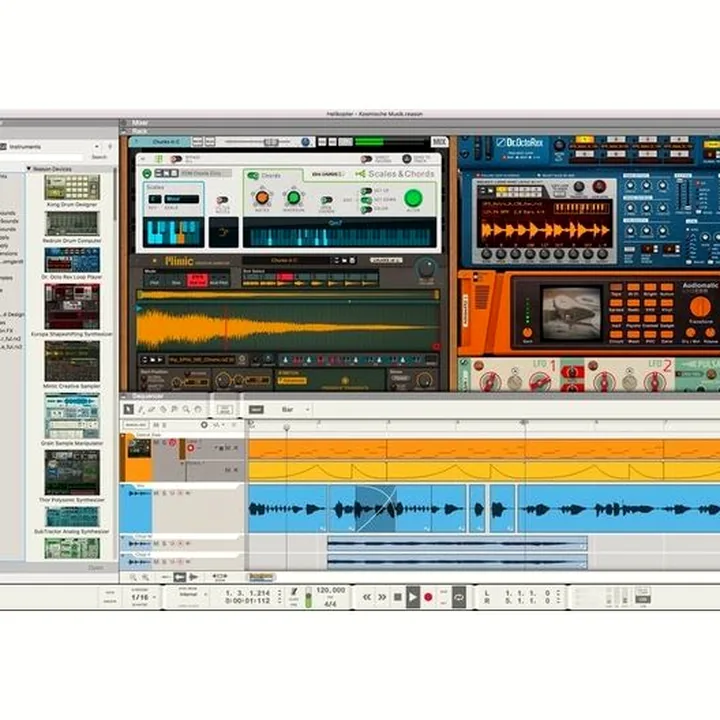Viewport: 720px width, 720px height.
Task: Select Kong Drum Designer device
Action: 72,191
